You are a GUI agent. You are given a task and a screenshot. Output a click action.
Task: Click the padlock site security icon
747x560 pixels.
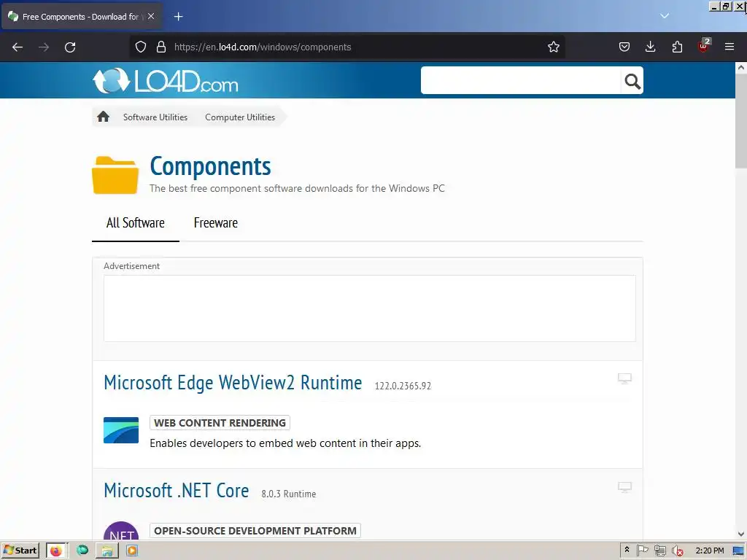tap(161, 47)
